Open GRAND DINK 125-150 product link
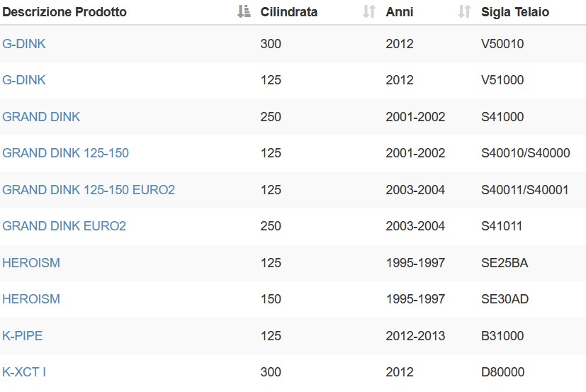 click(65, 153)
